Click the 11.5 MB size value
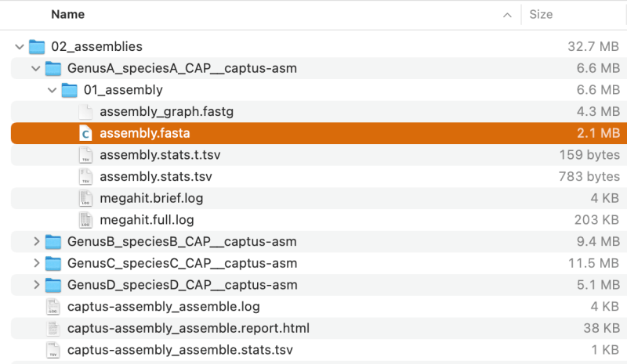This screenshot has width=627, height=364. tap(594, 263)
